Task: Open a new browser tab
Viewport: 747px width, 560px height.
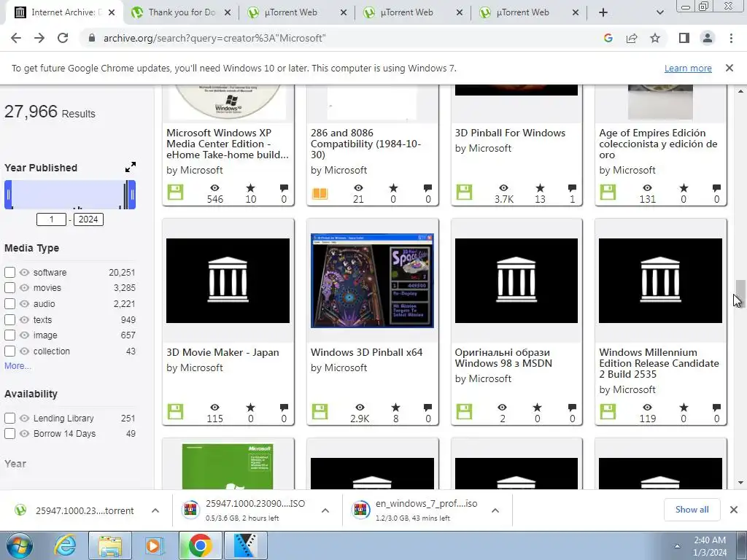Action: click(603, 12)
